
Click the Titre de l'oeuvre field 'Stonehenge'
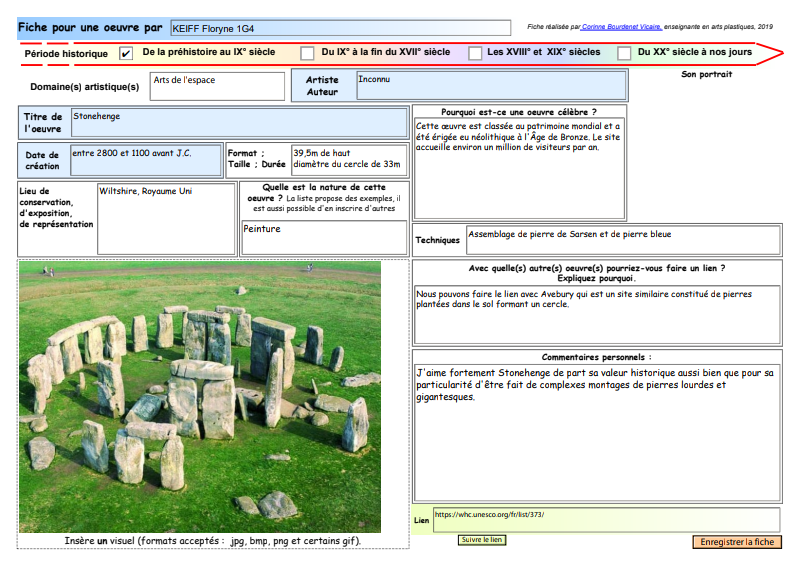click(238, 122)
